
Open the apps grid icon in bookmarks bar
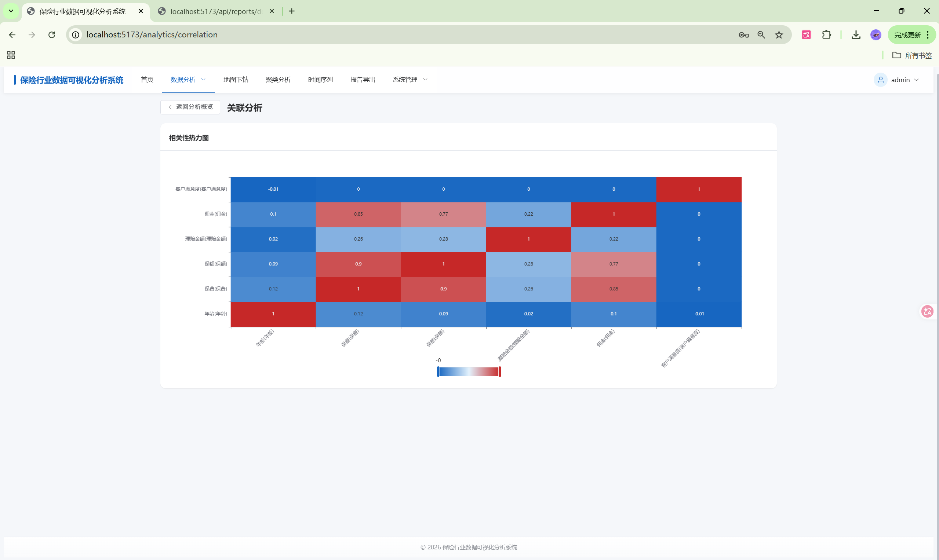point(11,55)
